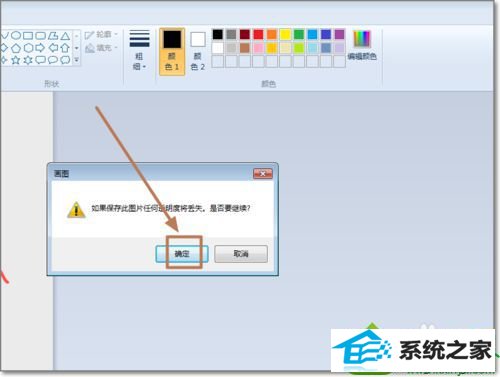Image resolution: width=500 pixels, height=377 pixels.
Task: Pick the lime color swatch
Action: [x=299, y=48]
